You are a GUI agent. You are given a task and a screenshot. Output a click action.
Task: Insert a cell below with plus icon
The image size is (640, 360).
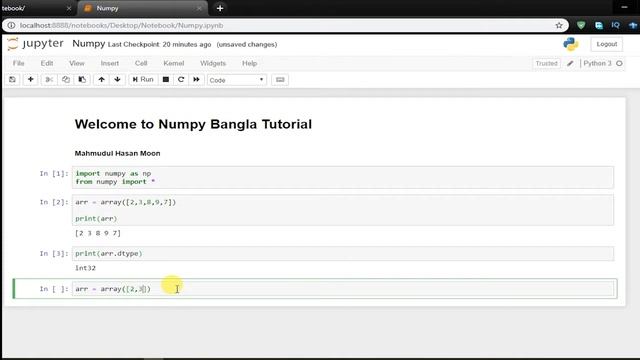pos(31,80)
